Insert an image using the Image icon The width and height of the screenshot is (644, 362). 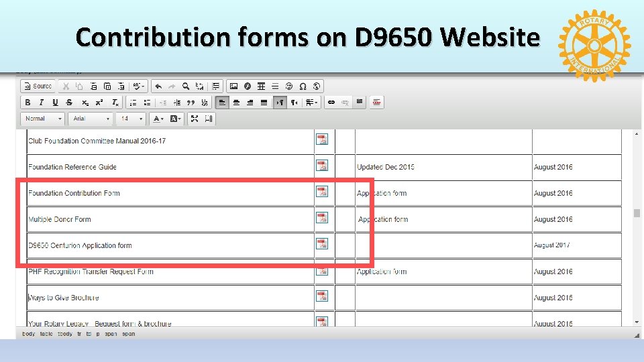[x=233, y=86]
